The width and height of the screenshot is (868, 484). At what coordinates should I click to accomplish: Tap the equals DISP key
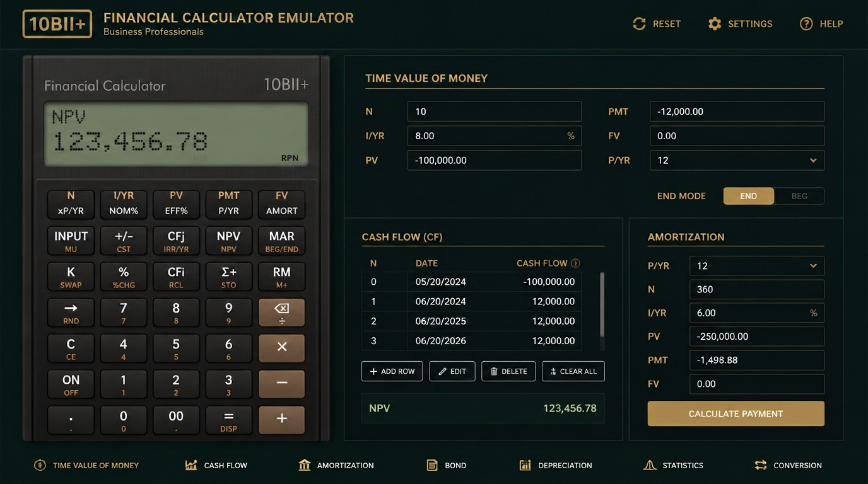pyautogui.click(x=228, y=420)
